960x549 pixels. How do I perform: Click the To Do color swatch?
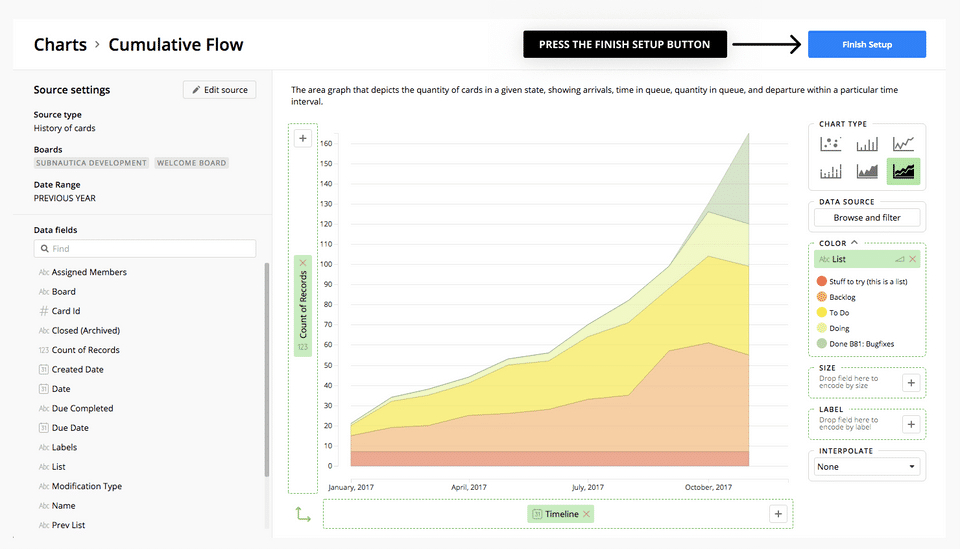[822, 313]
